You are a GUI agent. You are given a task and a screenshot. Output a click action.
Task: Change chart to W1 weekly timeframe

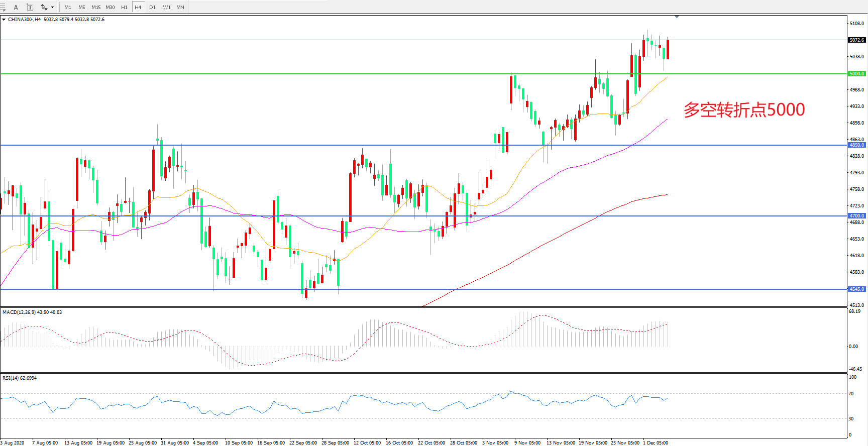(x=166, y=7)
